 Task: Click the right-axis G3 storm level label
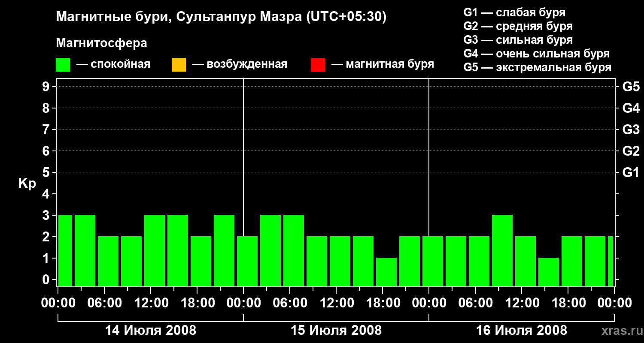click(631, 130)
